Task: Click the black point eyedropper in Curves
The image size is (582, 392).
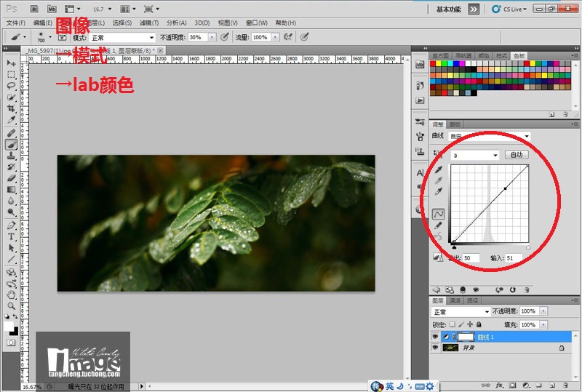Action: pyautogui.click(x=439, y=169)
